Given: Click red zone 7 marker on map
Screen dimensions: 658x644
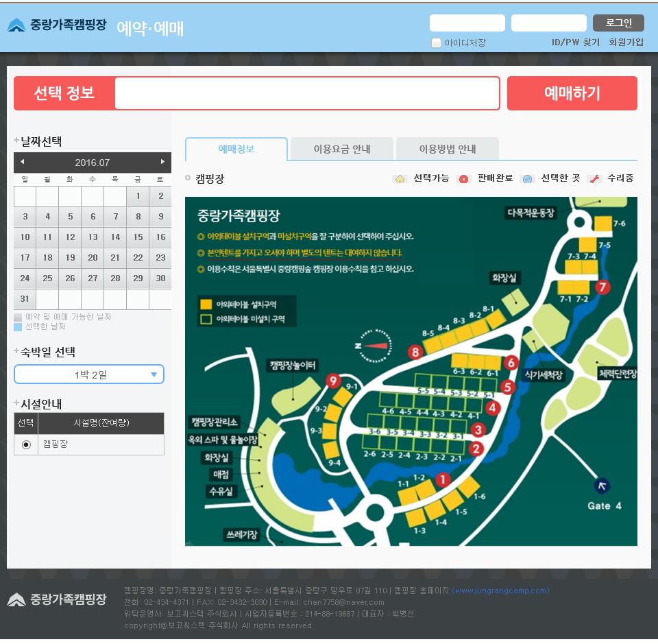Looking at the screenshot, I should pos(602,287).
